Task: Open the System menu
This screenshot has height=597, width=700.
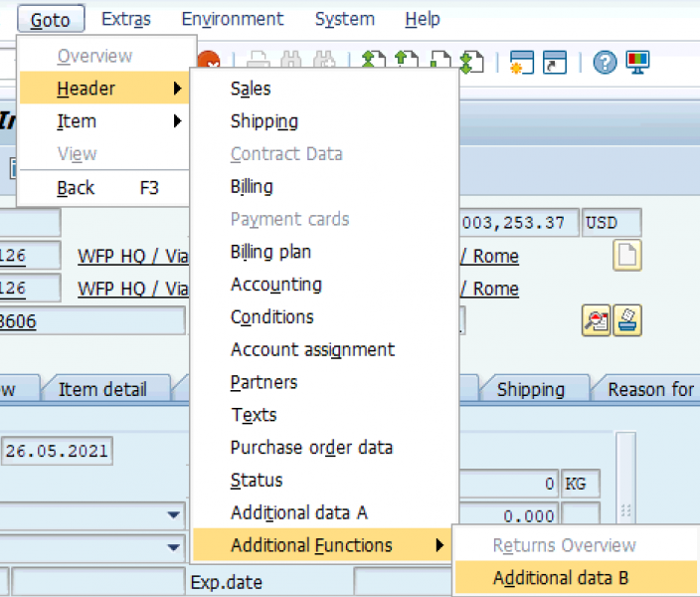Action: (345, 19)
